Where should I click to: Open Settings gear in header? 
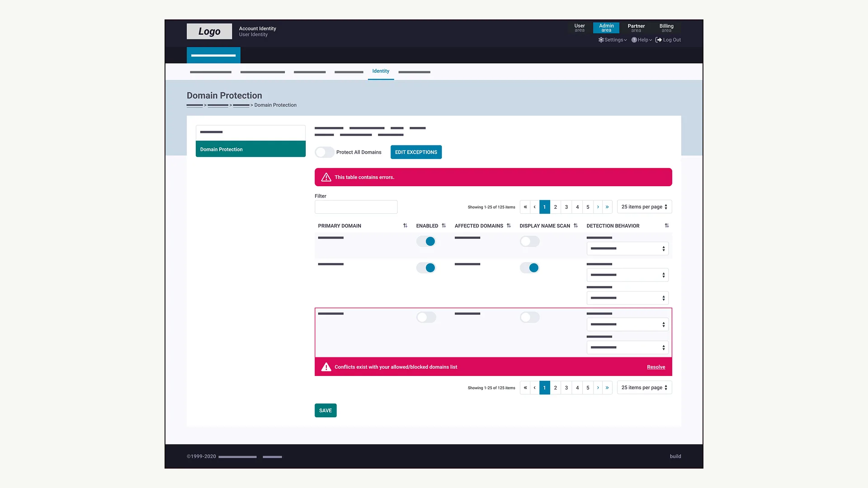[x=612, y=40]
